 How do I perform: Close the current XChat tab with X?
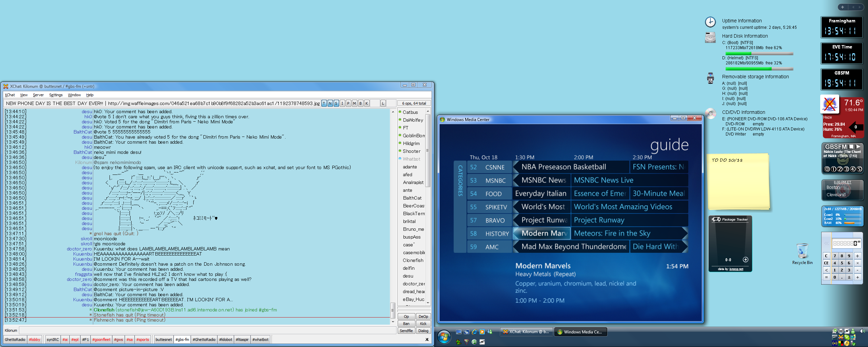[427, 340]
